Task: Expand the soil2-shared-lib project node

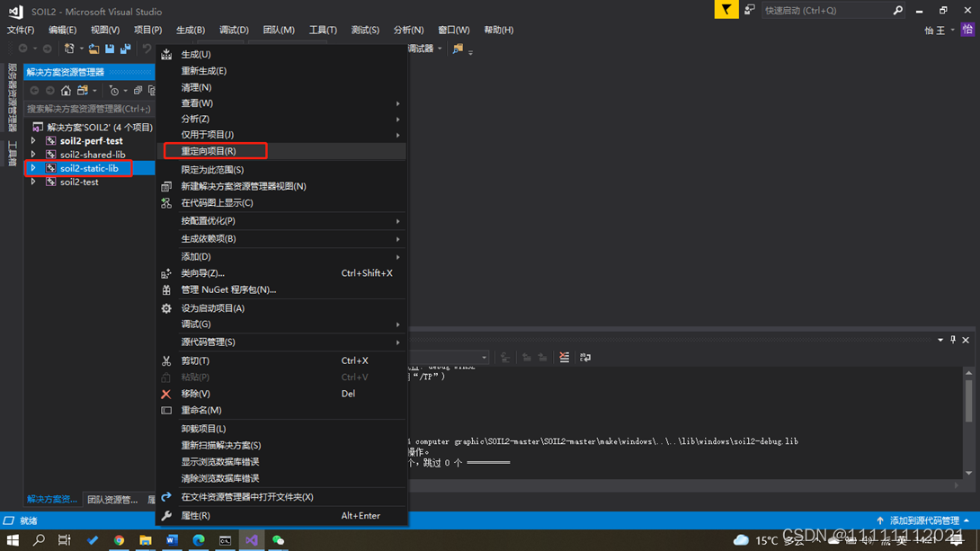Action: [x=33, y=155]
